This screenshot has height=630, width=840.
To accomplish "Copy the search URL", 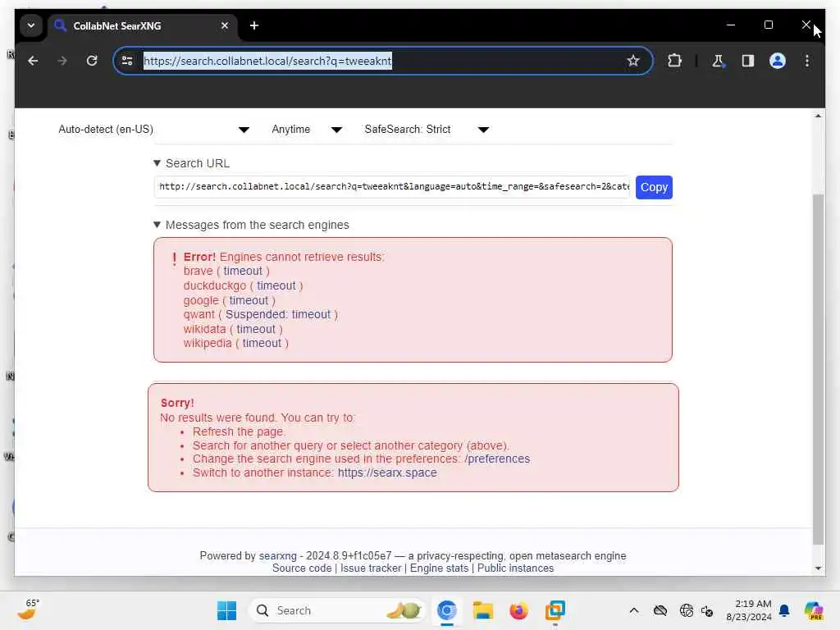I will (654, 188).
